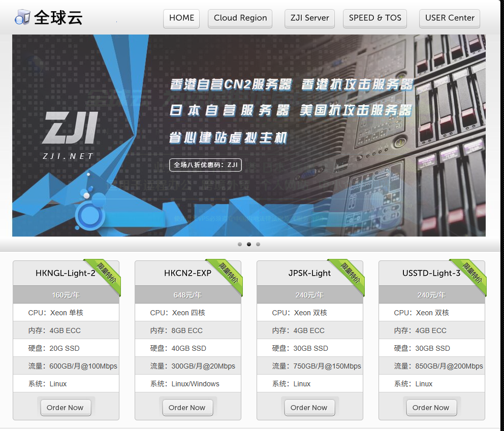The image size is (504, 431).
Task: Click the 全球云 logo icon
Action: click(x=22, y=17)
